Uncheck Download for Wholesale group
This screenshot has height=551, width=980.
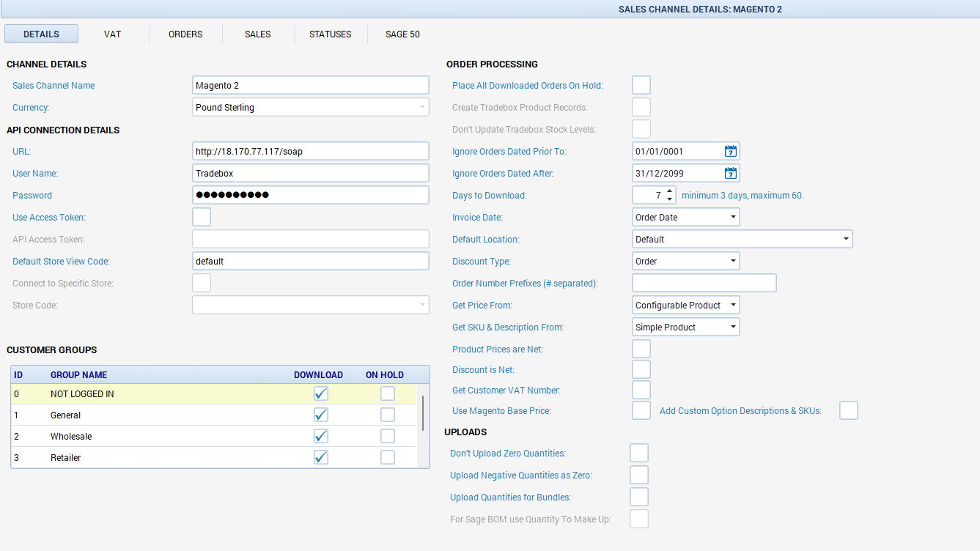click(320, 437)
